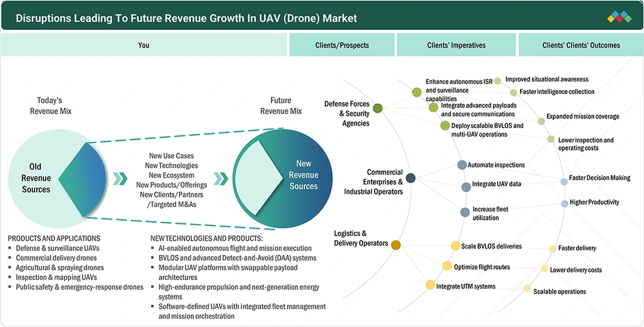This screenshot has height=327, width=644.
Task: Click the "Old Revenue Sources" circle label
Action: [36, 178]
